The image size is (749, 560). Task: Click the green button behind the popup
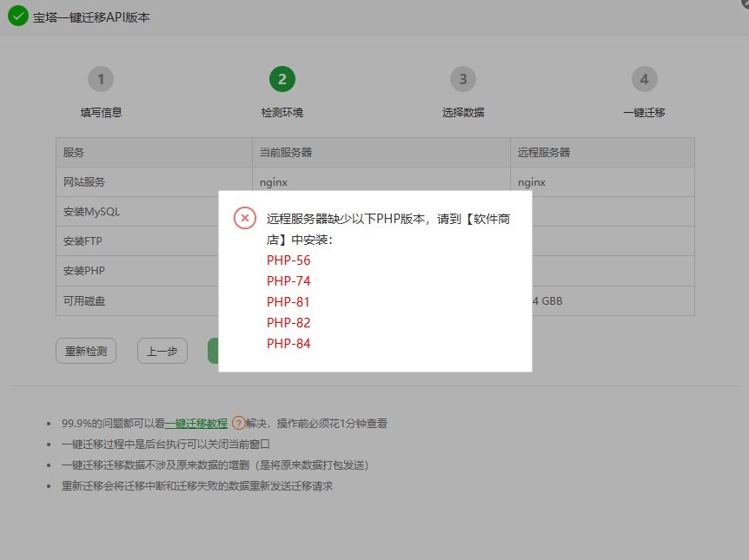[213, 351]
